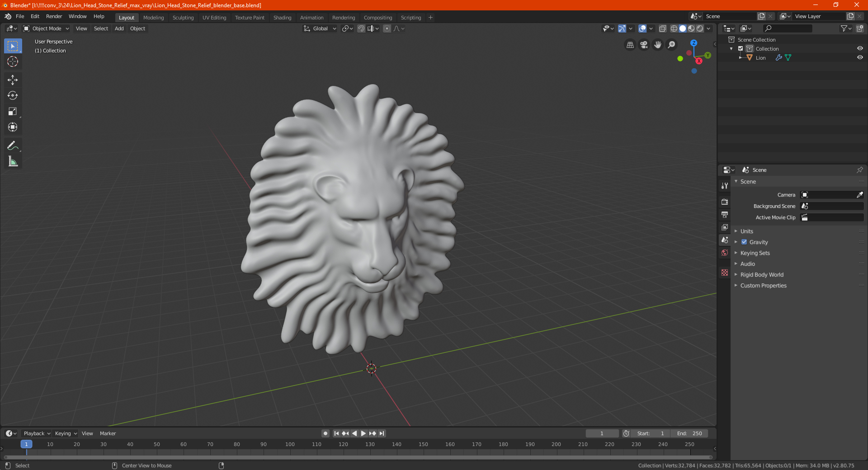Click the outliner search field
The image size is (868, 470).
pos(787,28)
